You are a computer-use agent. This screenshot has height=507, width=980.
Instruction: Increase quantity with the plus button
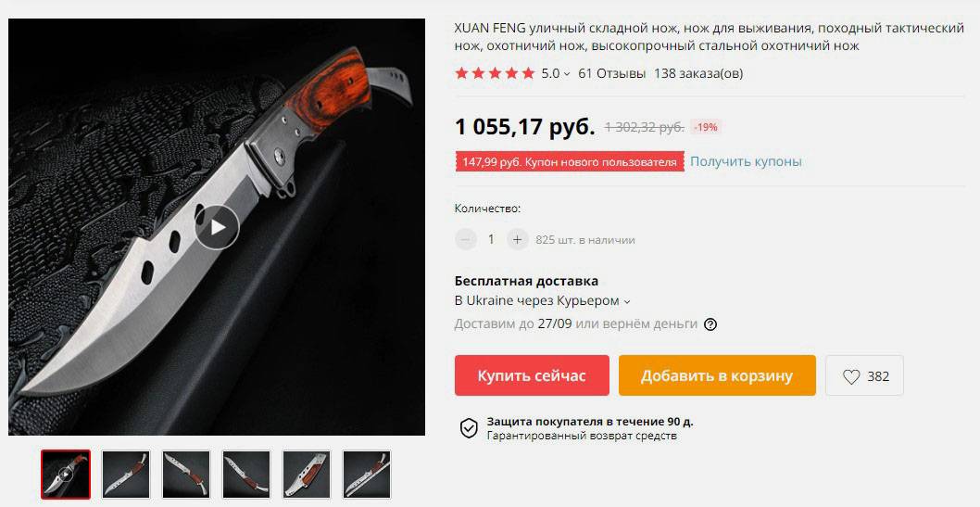click(x=517, y=239)
